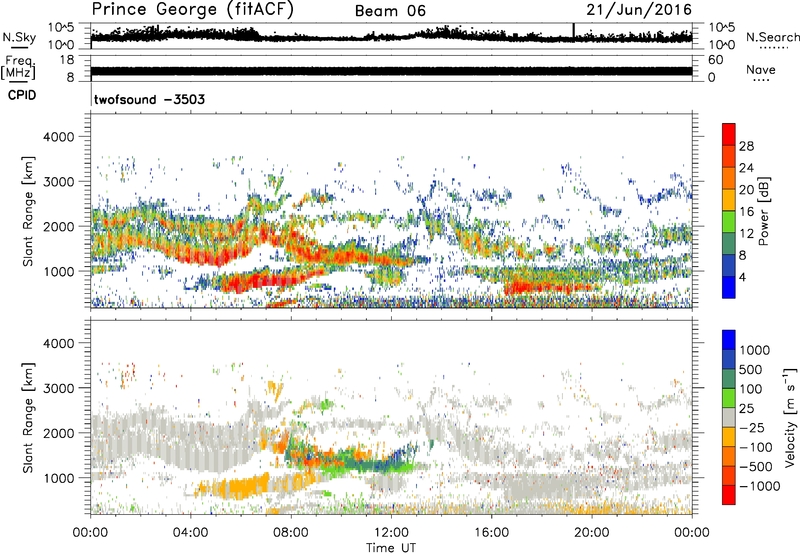Click "3000" range tick in velocity panel
Viewport: 800px width, 554px height.
click(59, 388)
